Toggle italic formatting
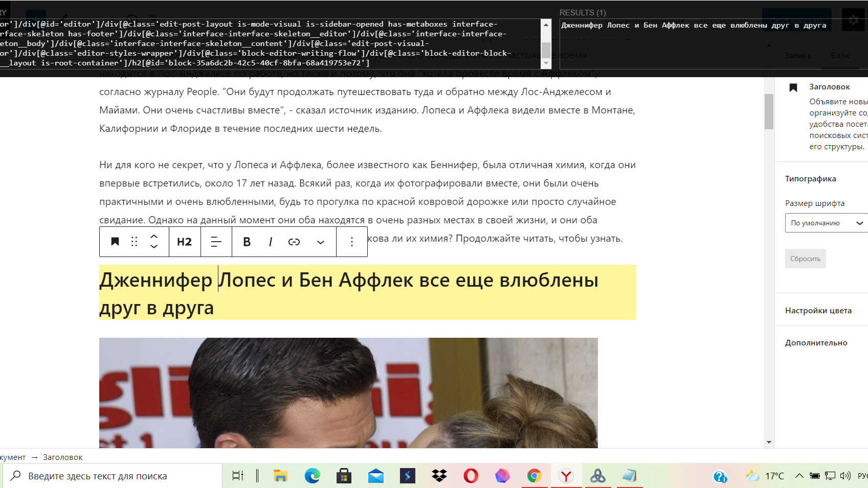This screenshot has height=488, width=868. 270,242
